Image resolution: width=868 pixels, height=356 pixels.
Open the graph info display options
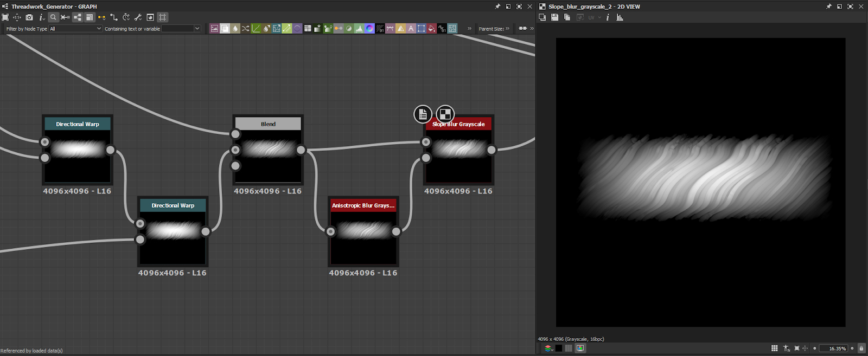(42, 17)
